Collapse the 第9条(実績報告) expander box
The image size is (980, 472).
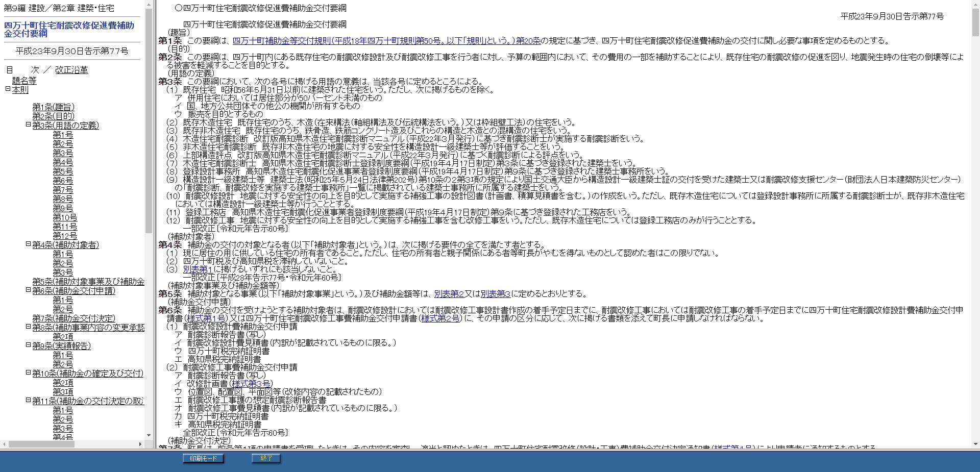click(x=29, y=345)
